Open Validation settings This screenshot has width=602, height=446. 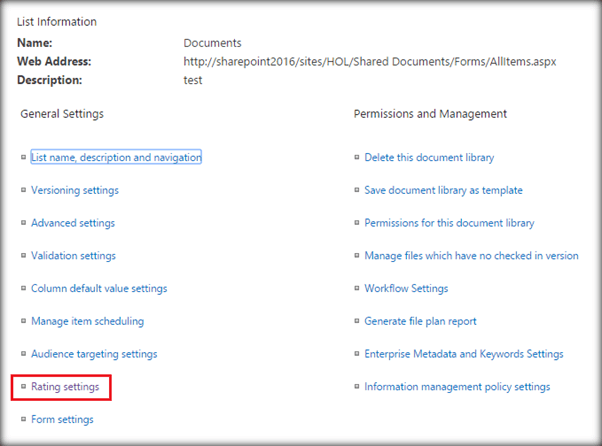(x=74, y=256)
